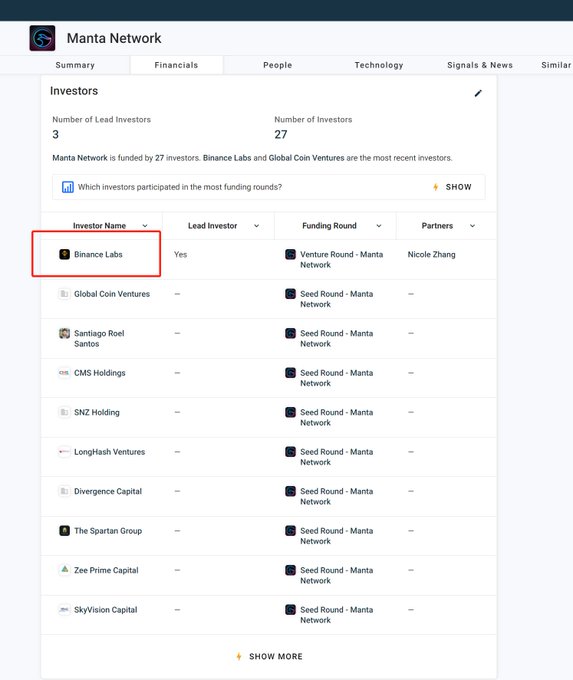Click the Number of Investors value 27
573x680 pixels.
pos(281,134)
